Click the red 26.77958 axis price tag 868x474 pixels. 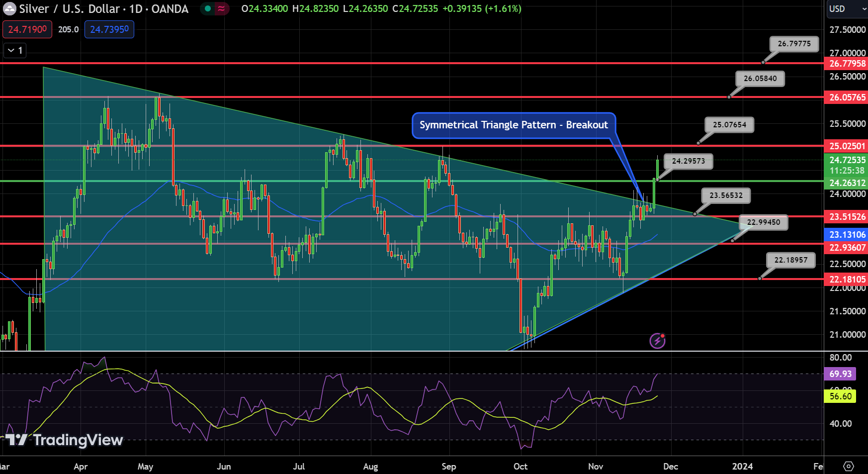(x=846, y=64)
